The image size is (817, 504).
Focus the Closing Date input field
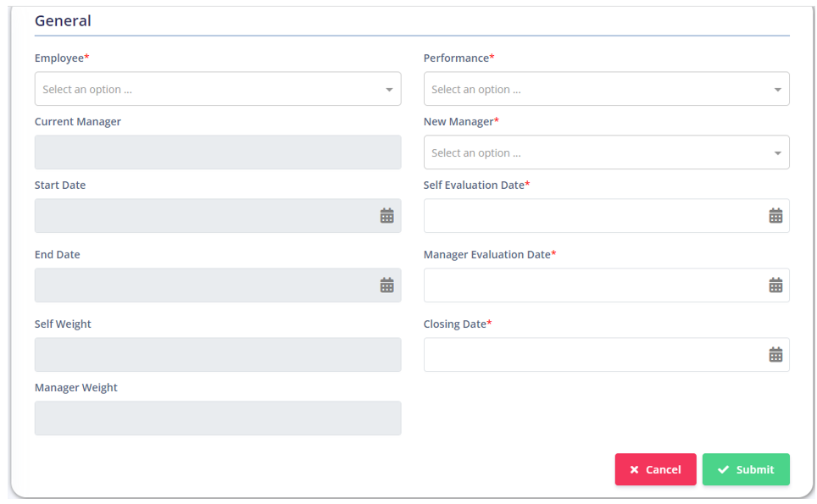(607, 355)
